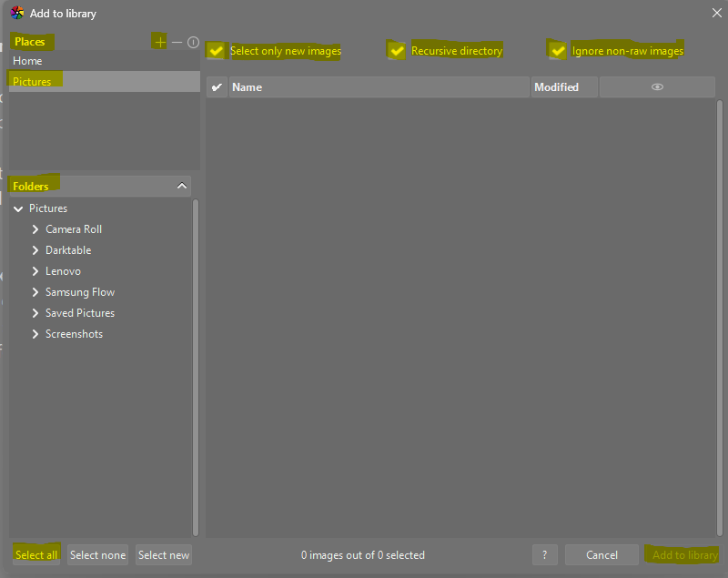Click the Select all button
The image size is (728, 578).
[36, 554]
